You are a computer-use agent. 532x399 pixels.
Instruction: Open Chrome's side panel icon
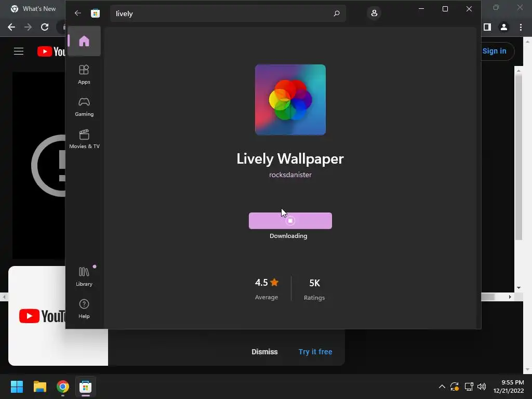[x=487, y=27]
